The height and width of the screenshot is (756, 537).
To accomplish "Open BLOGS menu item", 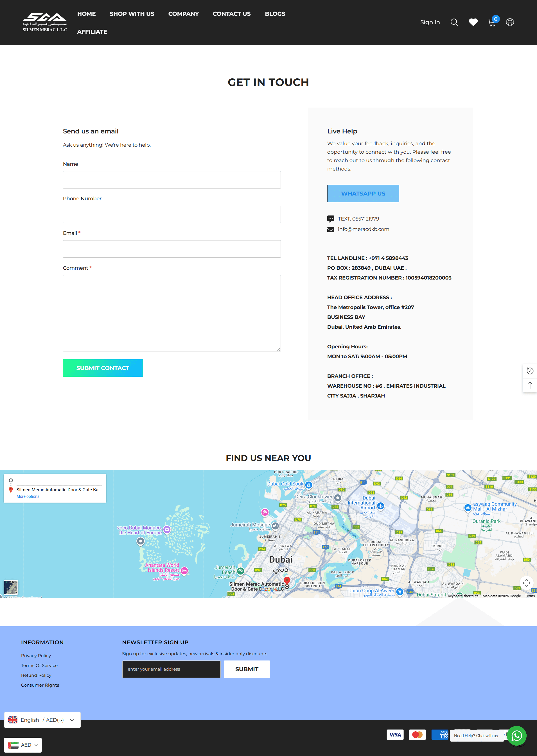I will [275, 14].
